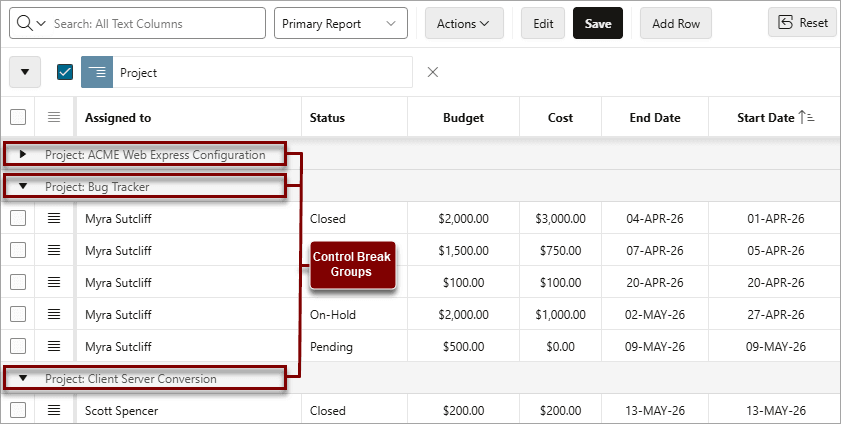Select the checkbox for the Pending row
This screenshot has height=424, width=841.
coord(18,346)
